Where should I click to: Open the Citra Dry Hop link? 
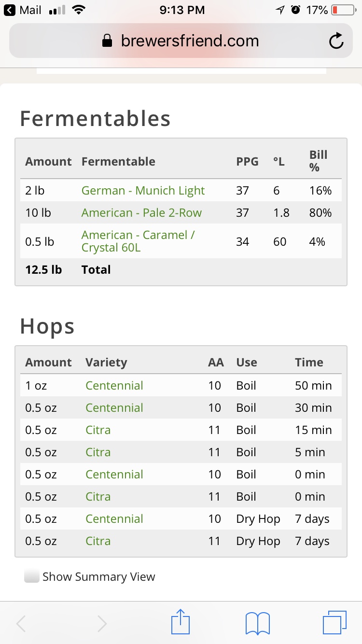pos(98,541)
